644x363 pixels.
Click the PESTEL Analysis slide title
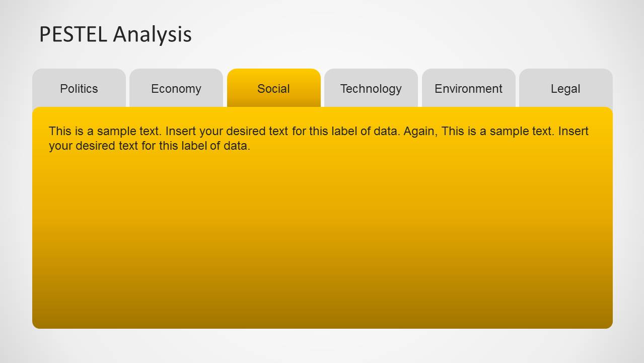tap(115, 34)
